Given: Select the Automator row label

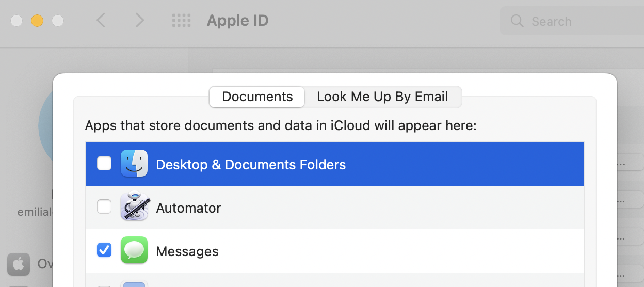Looking at the screenshot, I should 188,208.
